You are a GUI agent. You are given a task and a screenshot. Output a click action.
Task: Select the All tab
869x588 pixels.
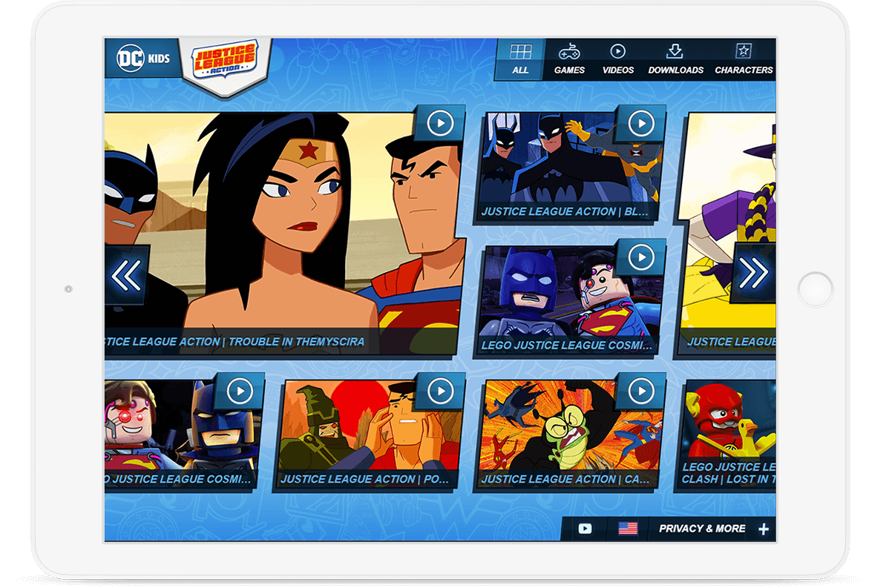pyautogui.click(x=520, y=59)
